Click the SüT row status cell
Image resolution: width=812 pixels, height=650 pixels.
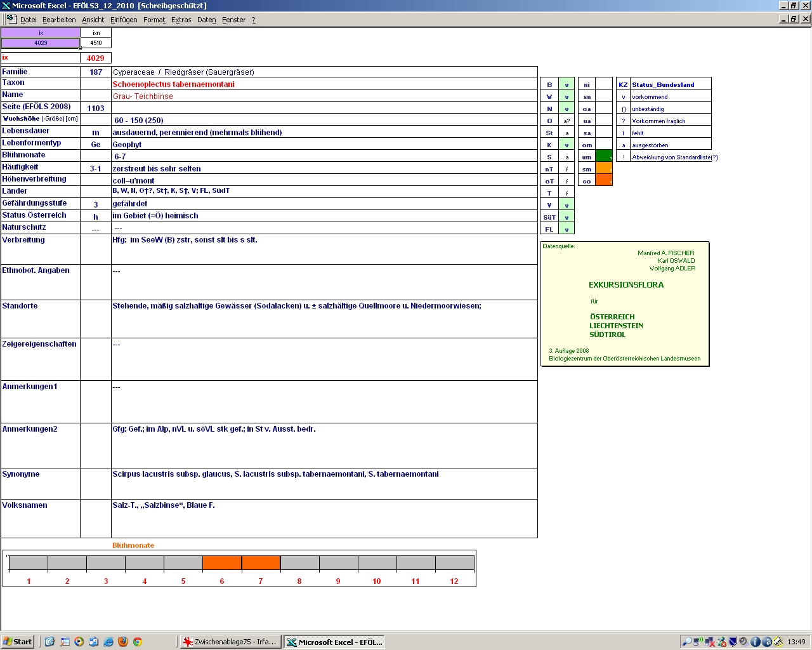coord(566,217)
